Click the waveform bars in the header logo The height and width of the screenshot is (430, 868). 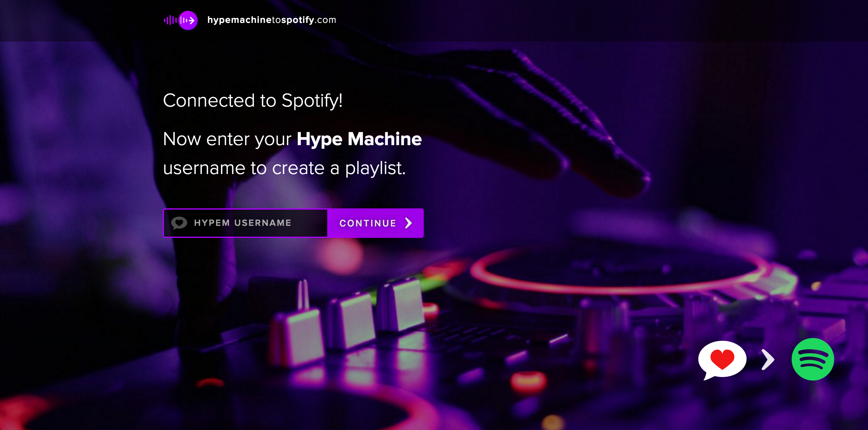(171, 20)
